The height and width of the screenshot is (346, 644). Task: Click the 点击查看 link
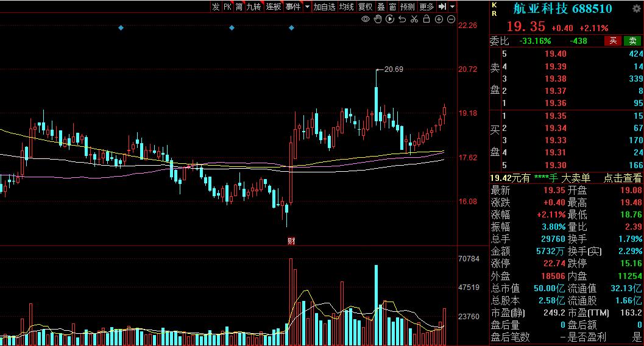pos(622,178)
